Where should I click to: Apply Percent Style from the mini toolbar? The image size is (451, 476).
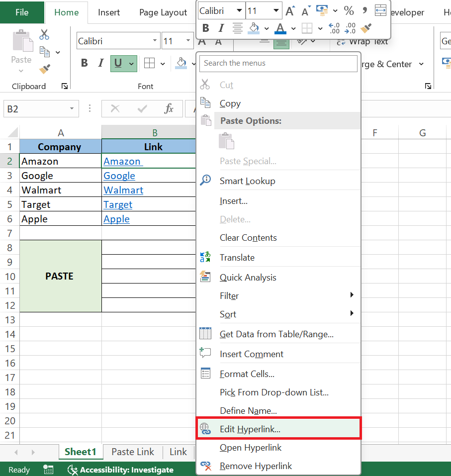(x=349, y=10)
